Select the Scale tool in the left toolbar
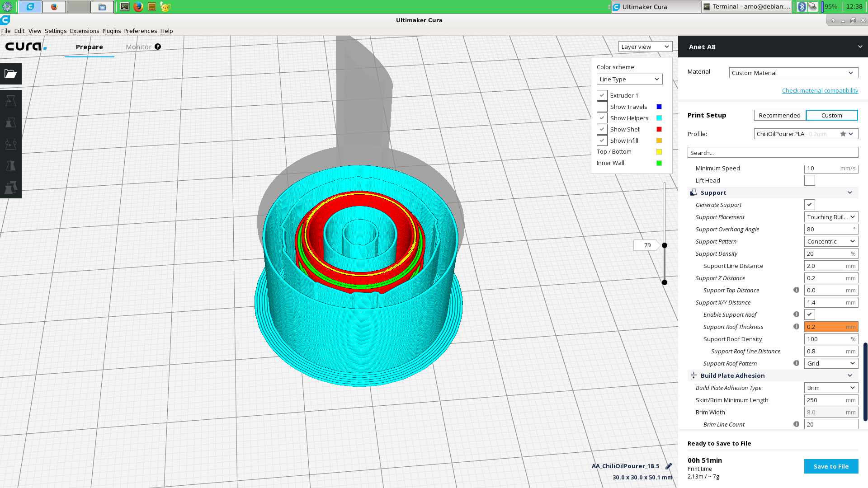 click(x=11, y=122)
